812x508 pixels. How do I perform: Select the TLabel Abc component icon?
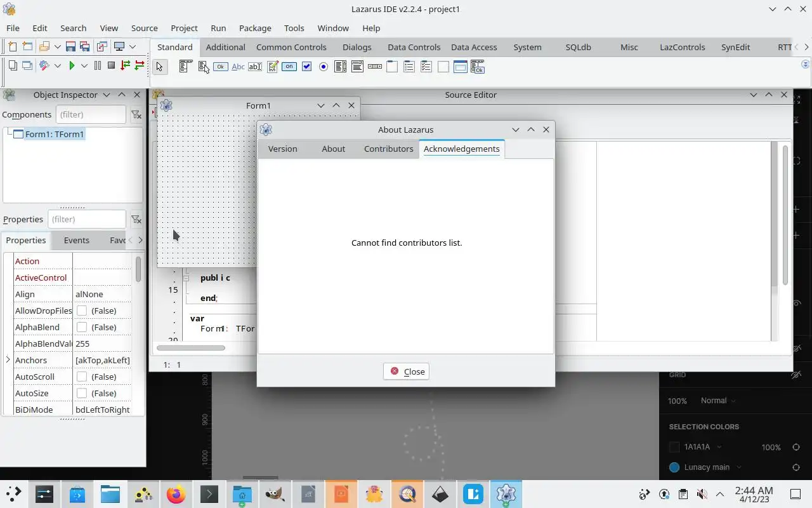click(x=238, y=66)
